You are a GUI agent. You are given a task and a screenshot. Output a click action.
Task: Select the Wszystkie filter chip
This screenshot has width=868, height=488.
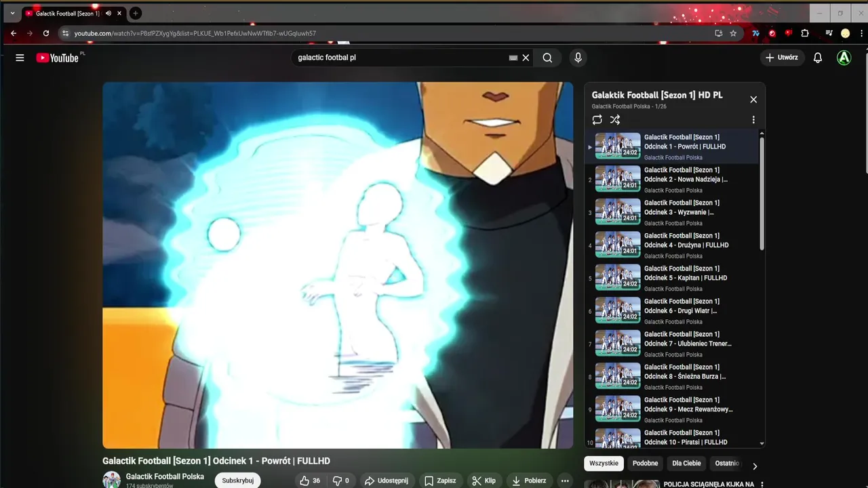604,464
